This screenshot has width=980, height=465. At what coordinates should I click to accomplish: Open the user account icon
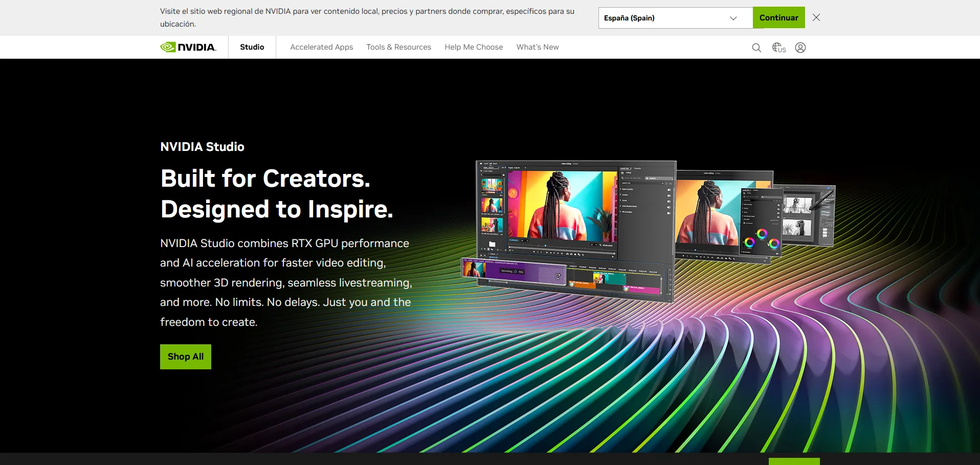click(x=800, y=48)
